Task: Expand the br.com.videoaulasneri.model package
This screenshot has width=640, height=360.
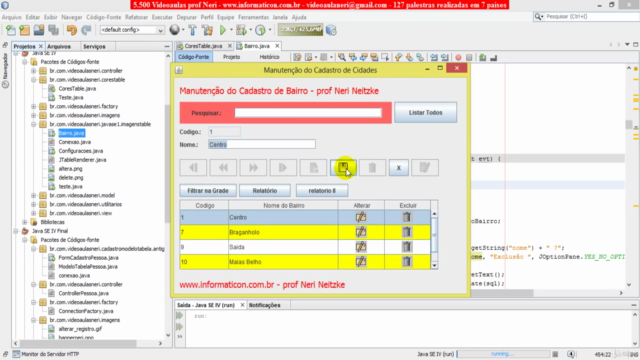Action: point(34,195)
